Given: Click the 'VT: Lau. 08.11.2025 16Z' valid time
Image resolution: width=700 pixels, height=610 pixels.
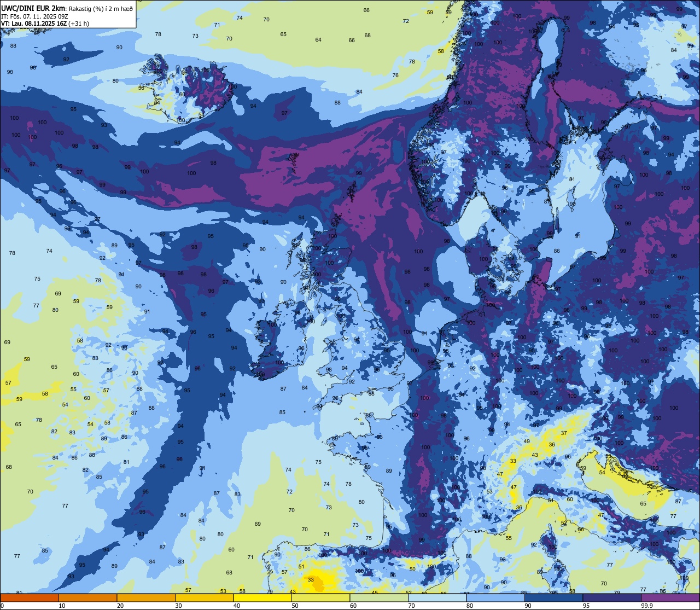Looking at the screenshot, I should point(34,24).
